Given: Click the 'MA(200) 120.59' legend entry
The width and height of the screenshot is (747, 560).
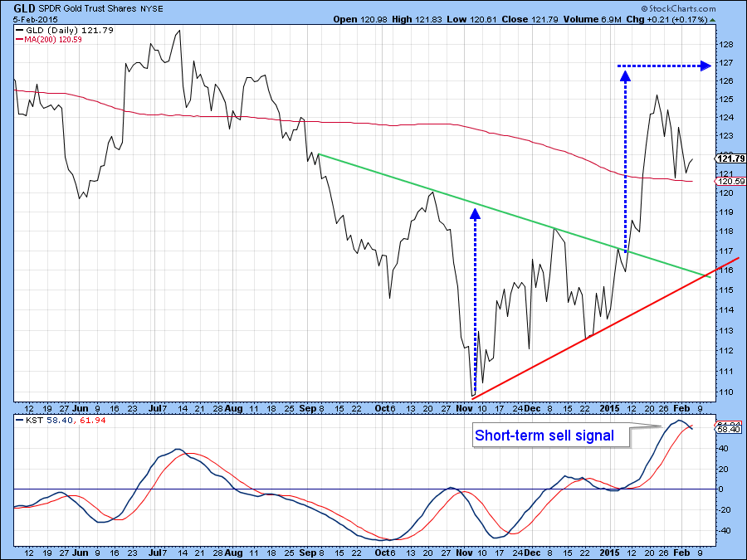Looking at the screenshot, I should [x=53, y=40].
